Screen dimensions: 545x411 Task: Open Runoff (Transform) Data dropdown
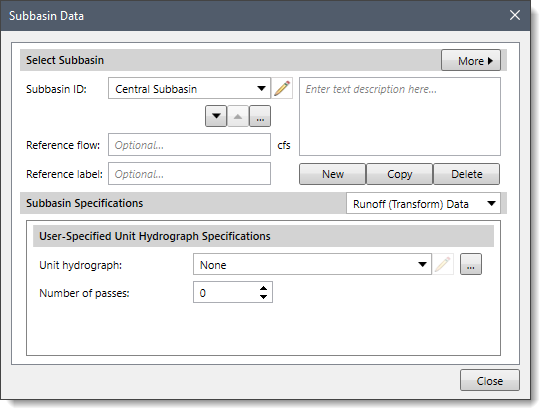point(423,204)
